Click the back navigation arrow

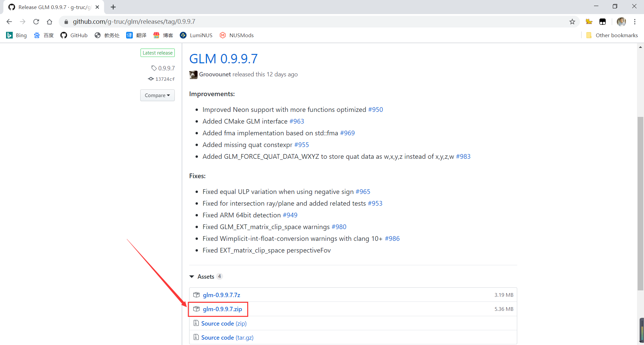[9, 21]
